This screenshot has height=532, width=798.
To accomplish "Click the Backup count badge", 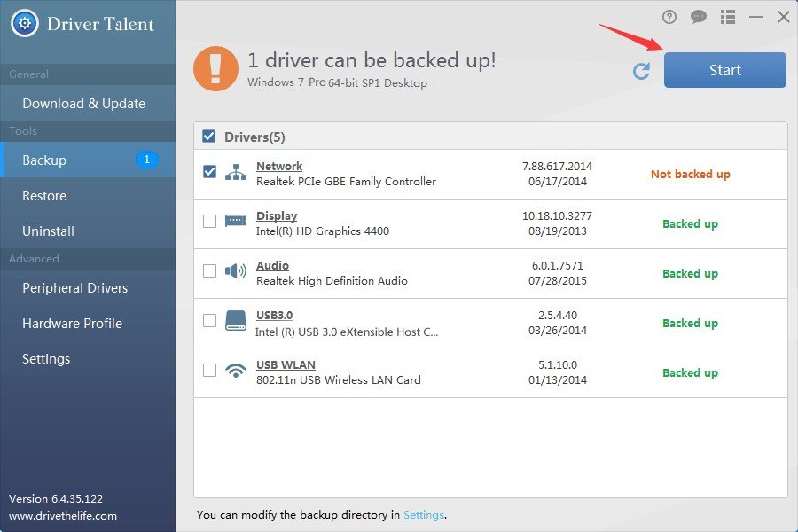I will coord(146,160).
